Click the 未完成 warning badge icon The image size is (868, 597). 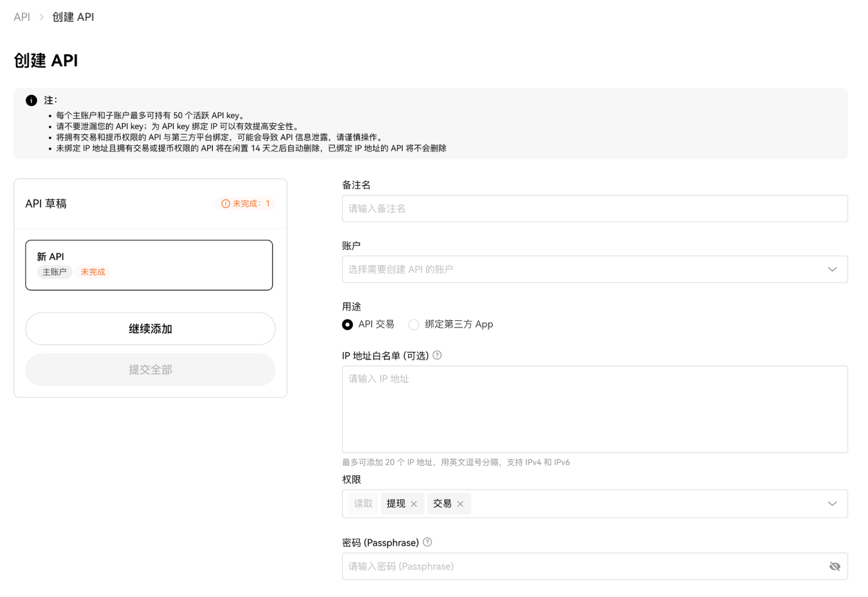click(225, 203)
